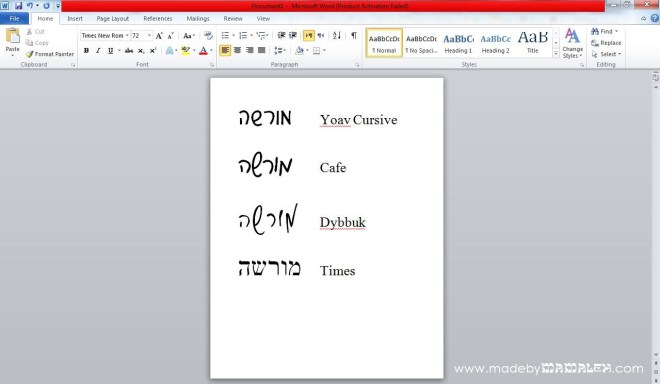The image size is (660, 384).
Task: Open the Font dialog launcher
Action: [x=212, y=65]
